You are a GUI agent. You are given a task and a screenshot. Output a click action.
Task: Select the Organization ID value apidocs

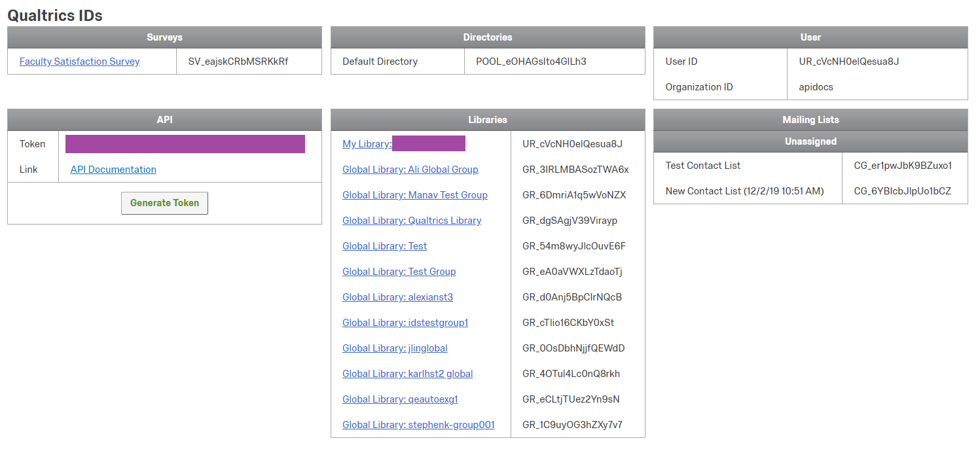coord(816,87)
